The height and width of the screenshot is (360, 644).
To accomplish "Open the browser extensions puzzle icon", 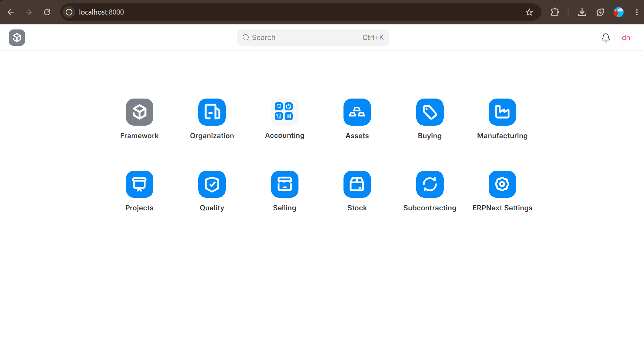I will (555, 12).
